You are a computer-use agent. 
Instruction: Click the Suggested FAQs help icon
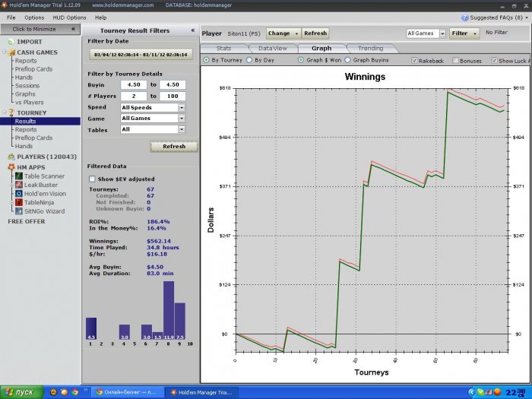(464, 17)
